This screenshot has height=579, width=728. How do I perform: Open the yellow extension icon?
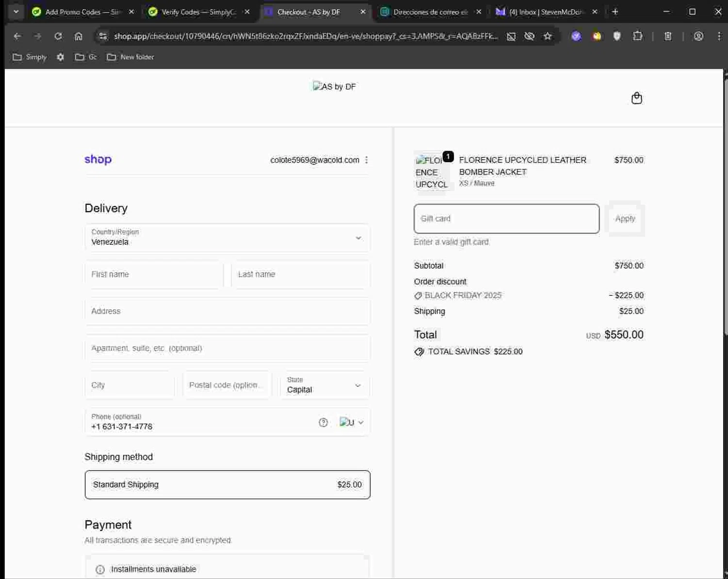pos(596,36)
